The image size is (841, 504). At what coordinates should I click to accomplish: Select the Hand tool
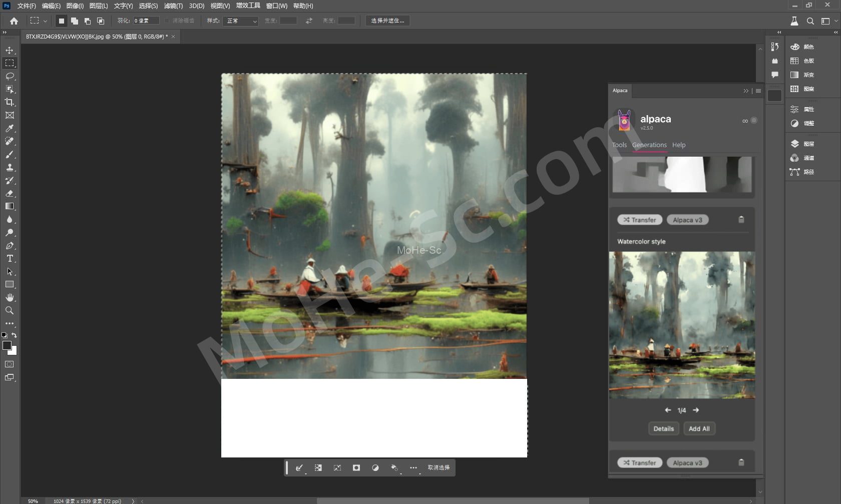click(10, 297)
